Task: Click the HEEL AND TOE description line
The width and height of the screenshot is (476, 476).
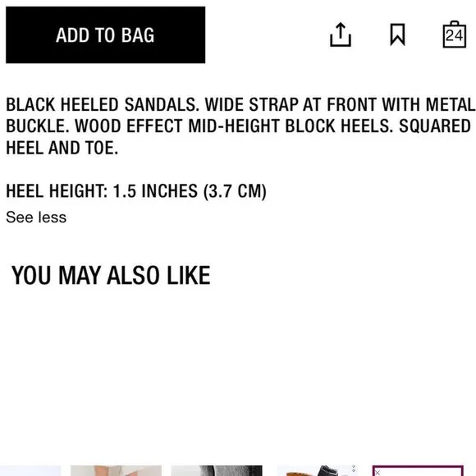Action: click(62, 148)
